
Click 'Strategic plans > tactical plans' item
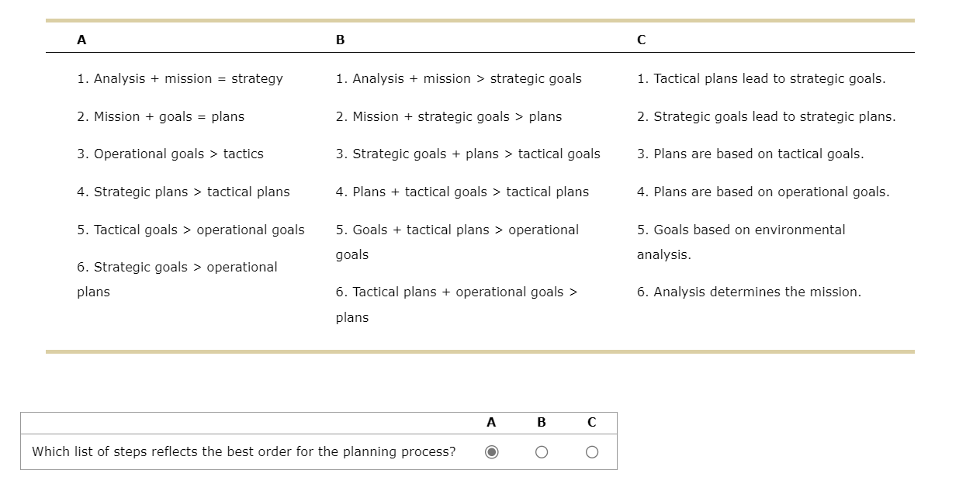pos(183,192)
